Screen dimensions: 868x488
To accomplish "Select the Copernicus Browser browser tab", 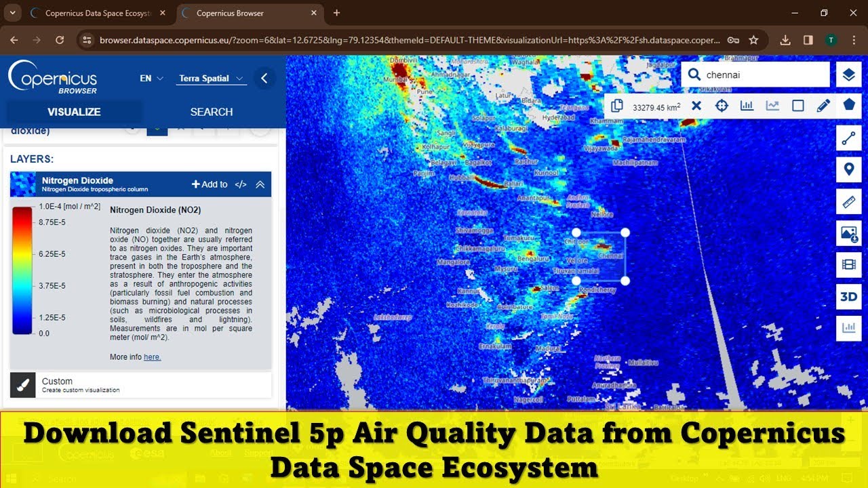I will 248,13.
